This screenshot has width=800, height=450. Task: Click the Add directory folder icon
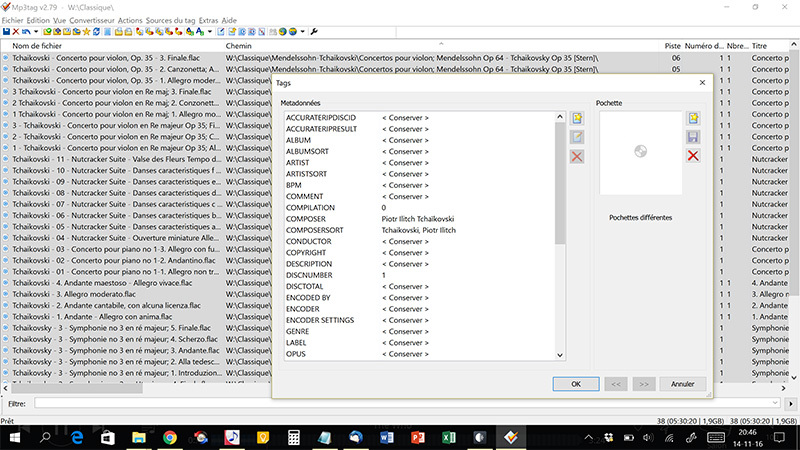pos(57,32)
